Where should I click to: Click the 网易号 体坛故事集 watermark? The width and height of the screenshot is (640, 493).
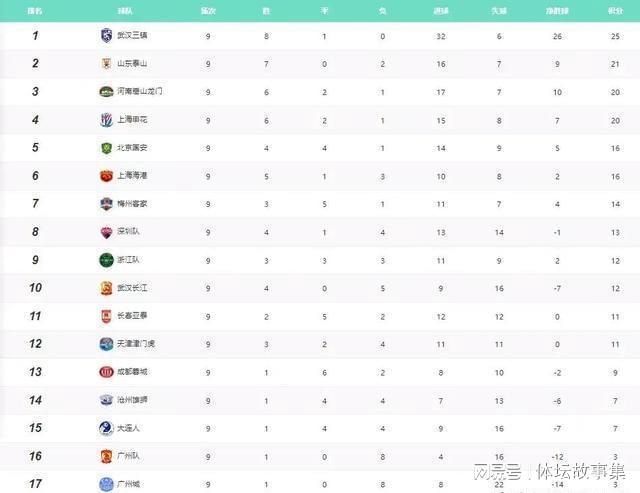click(549, 472)
